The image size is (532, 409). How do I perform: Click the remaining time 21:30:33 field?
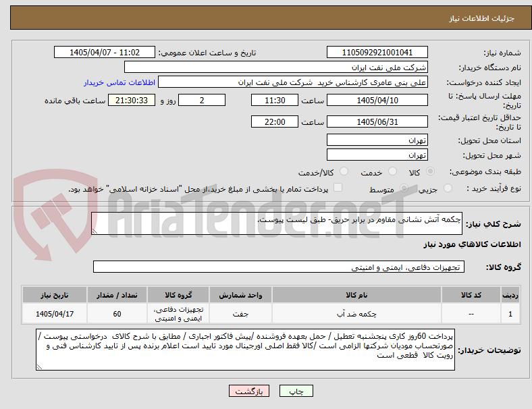click(x=132, y=100)
